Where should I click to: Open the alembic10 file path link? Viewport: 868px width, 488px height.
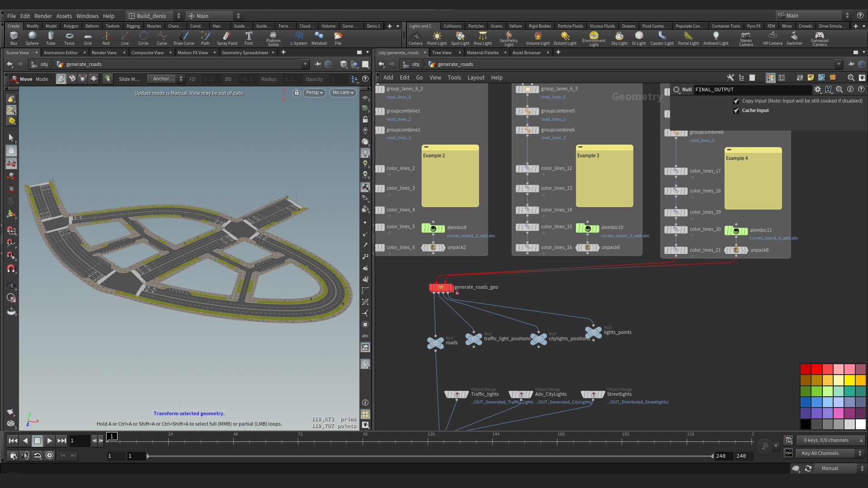click(625, 236)
